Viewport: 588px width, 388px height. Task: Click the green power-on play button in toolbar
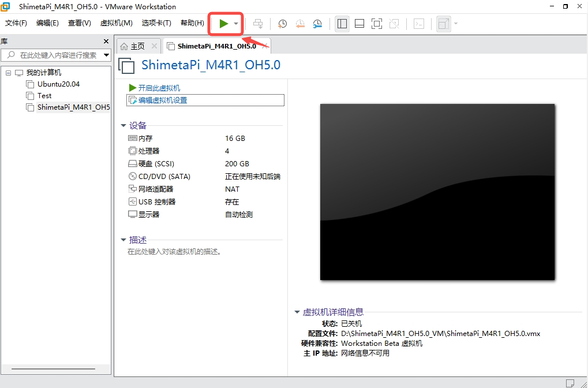point(224,24)
